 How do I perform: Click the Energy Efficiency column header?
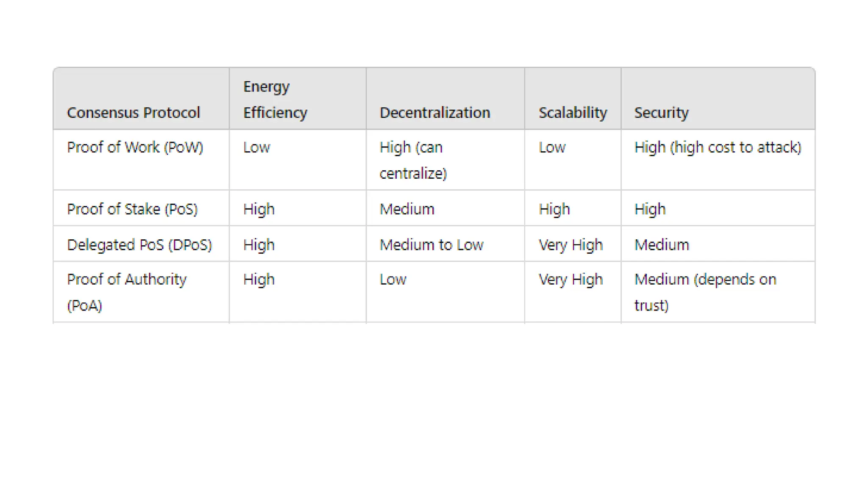click(x=275, y=100)
